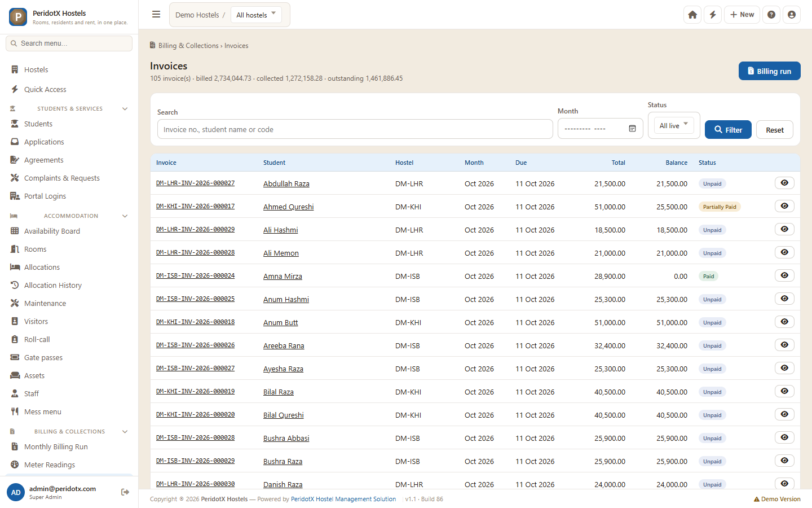812x508 pixels.
Task: Click the PeridotX Hostels logo
Action: 18,17
